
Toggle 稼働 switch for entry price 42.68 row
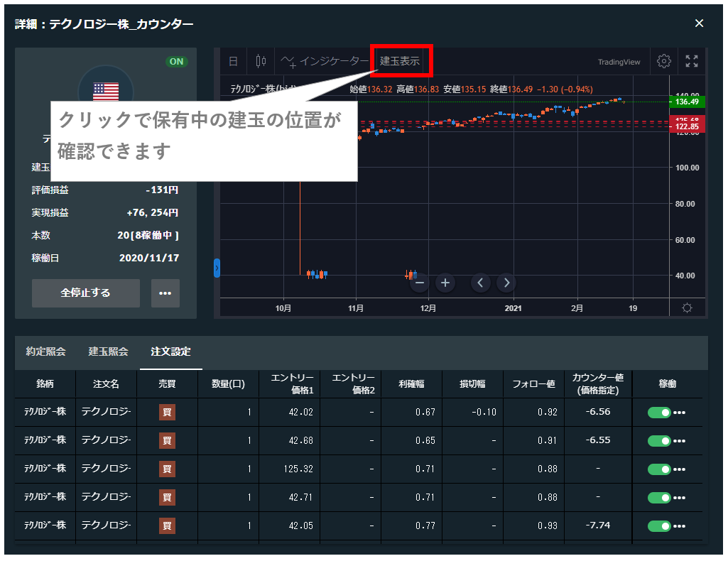click(659, 441)
